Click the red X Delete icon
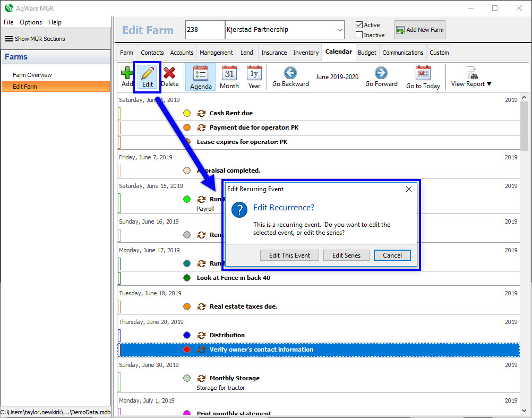 click(169, 73)
